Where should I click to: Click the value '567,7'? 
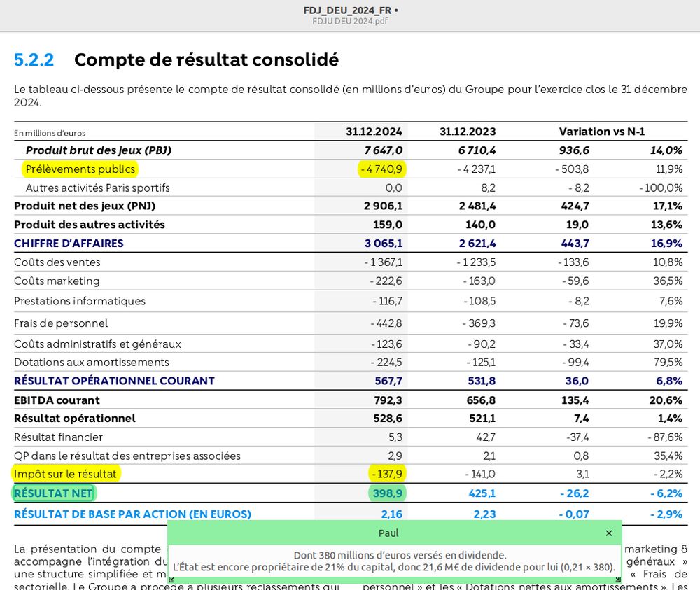click(x=388, y=381)
